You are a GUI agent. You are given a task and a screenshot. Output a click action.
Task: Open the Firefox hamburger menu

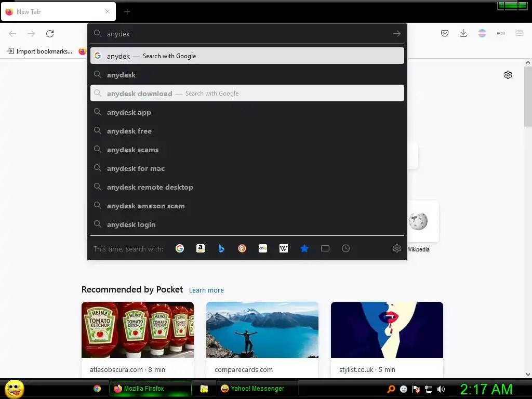coord(519,33)
